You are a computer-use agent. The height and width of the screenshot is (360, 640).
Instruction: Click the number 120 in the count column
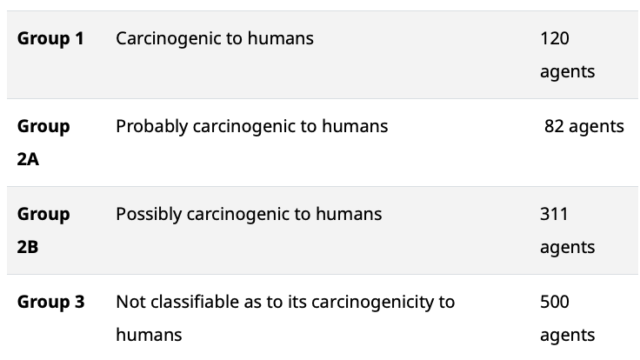tap(555, 39)
